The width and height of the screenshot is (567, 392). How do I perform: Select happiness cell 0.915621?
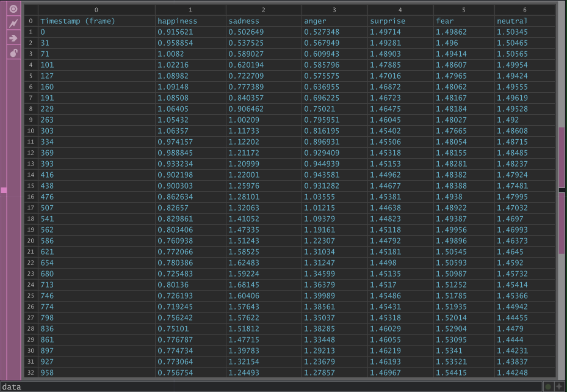pos(190,32)
